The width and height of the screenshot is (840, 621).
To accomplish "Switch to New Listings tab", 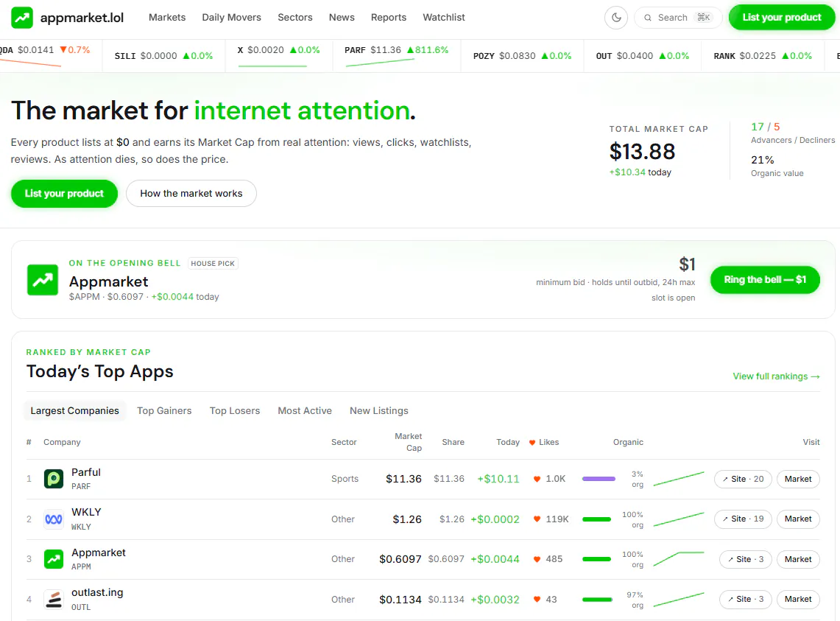I will (378, 411).
